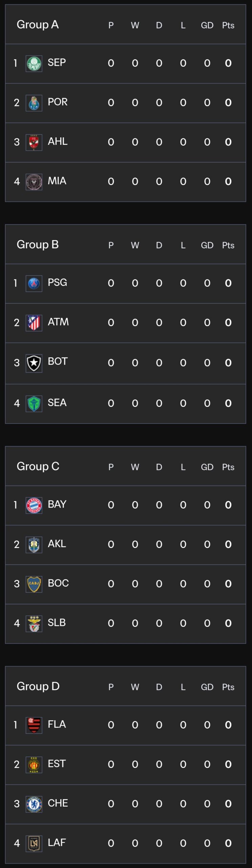
Task: Click the LAFC crest icon
Action: point(34,844)
